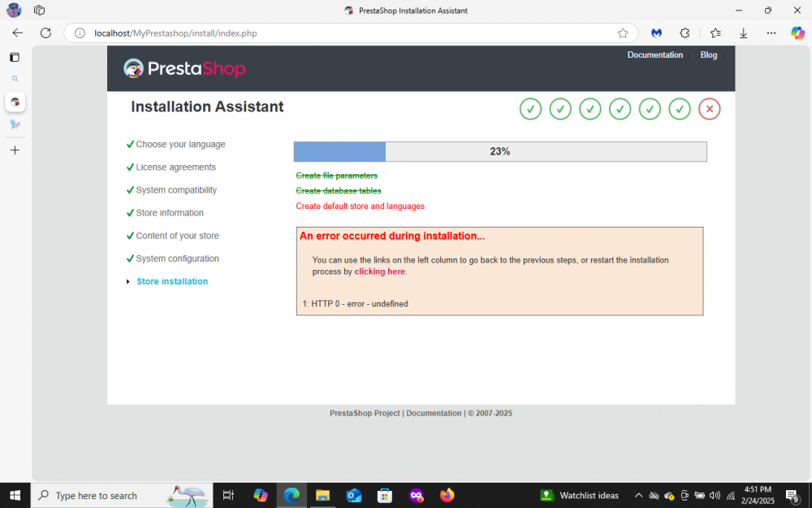
Task: Click the PrestaShop logo in the header
Action: [x=184, y=68]
